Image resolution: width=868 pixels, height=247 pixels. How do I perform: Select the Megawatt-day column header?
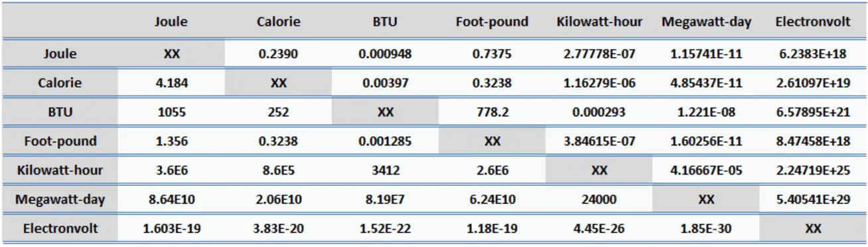coord(706,21)
